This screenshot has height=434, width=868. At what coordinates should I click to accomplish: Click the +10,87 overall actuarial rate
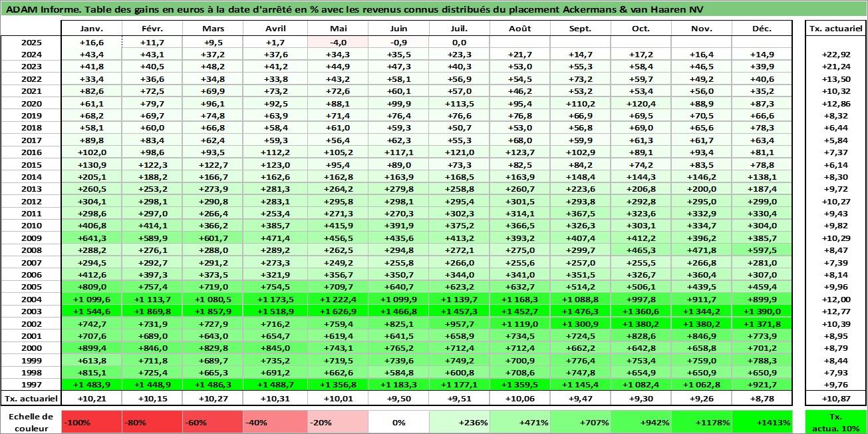coord(836,398)
